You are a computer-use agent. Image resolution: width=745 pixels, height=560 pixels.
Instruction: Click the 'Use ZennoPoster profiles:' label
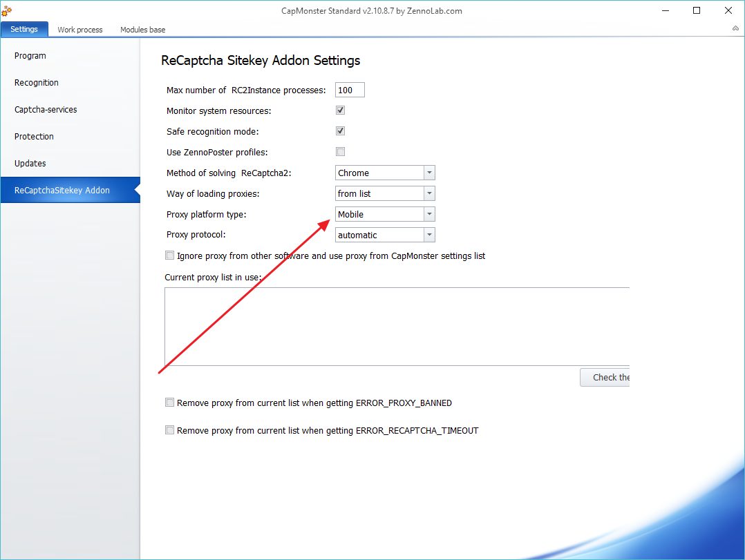[217, 153]
